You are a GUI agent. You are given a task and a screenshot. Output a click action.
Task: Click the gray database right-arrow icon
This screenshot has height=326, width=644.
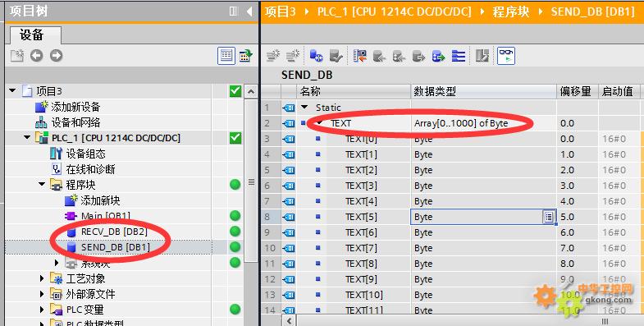[418, 56]
